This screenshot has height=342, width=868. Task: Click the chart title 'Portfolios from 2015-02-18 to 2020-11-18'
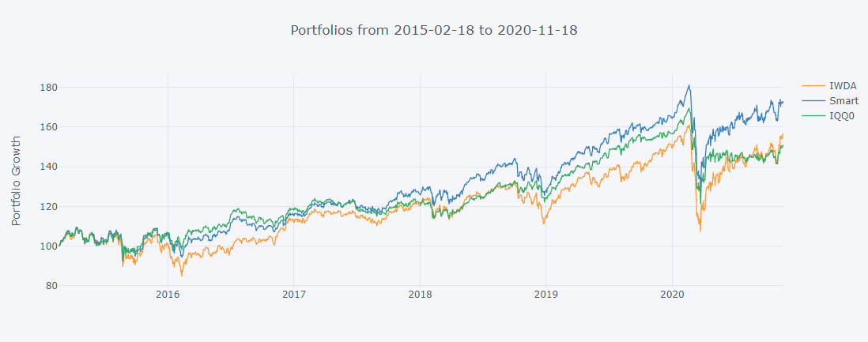click(x=433, y=31)
